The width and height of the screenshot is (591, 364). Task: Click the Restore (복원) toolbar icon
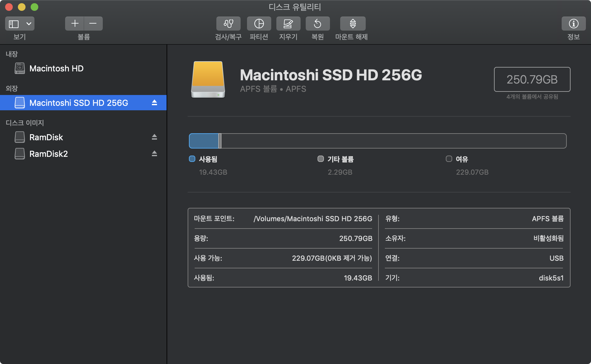318,24
